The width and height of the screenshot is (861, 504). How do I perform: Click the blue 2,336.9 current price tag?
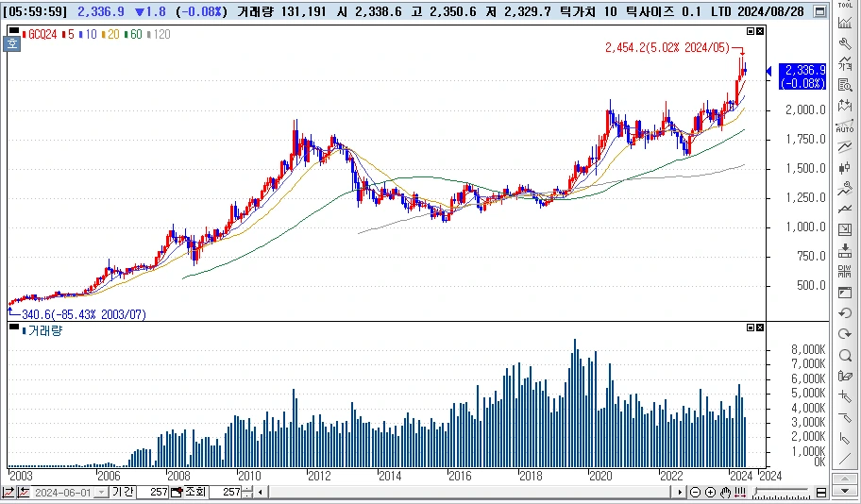(x=802, y=76)
